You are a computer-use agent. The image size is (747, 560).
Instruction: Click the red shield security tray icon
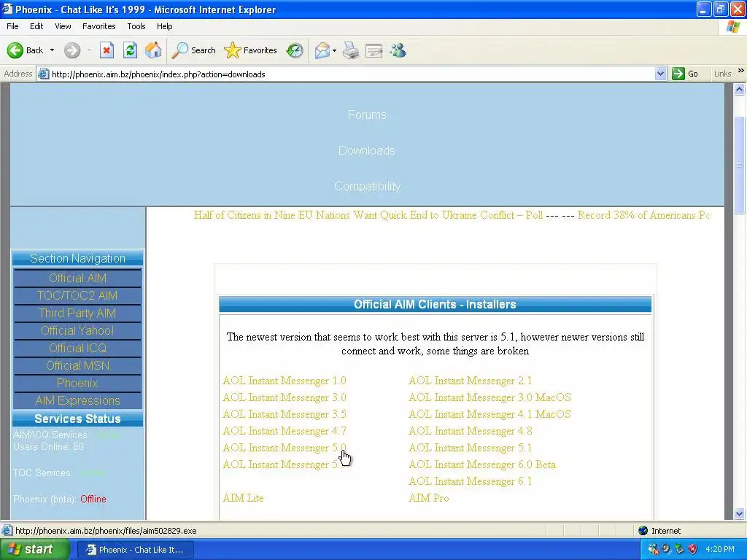coord(692,549)
